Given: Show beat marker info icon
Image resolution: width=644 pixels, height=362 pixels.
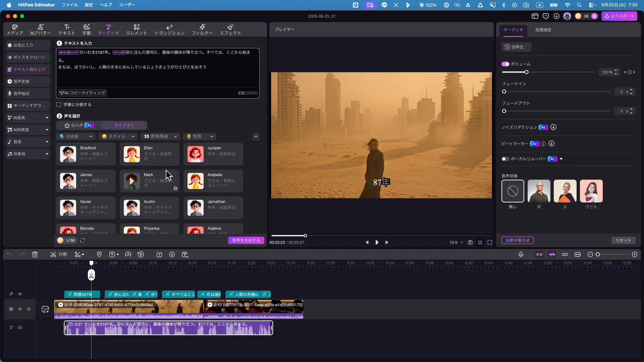Looking at the screenshot, I should tap(543, 144).
